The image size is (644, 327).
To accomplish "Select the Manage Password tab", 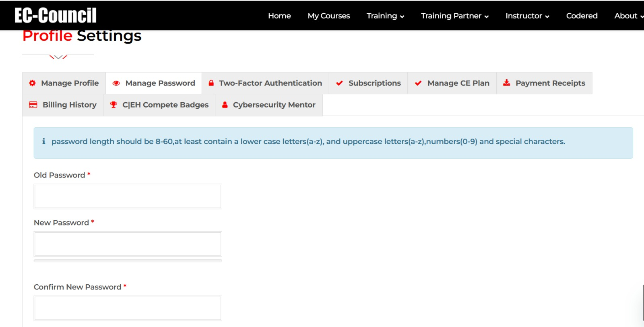I will 154,83.
